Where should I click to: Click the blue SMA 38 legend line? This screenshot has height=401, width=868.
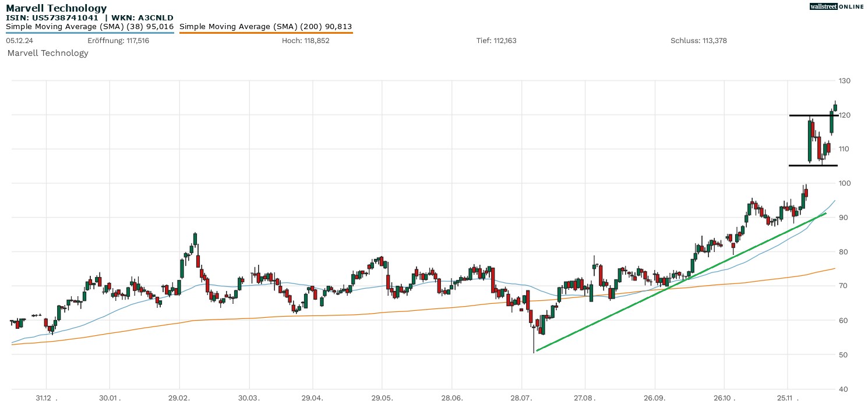90,33
